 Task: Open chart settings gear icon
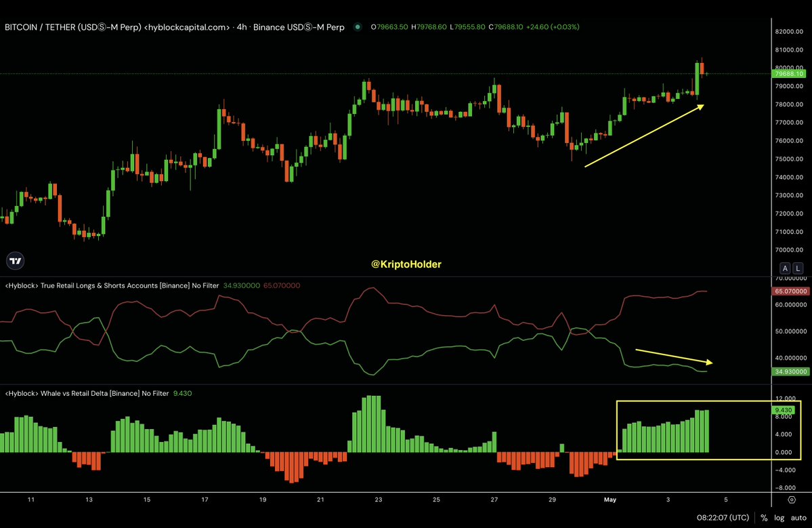click(791, 500)
